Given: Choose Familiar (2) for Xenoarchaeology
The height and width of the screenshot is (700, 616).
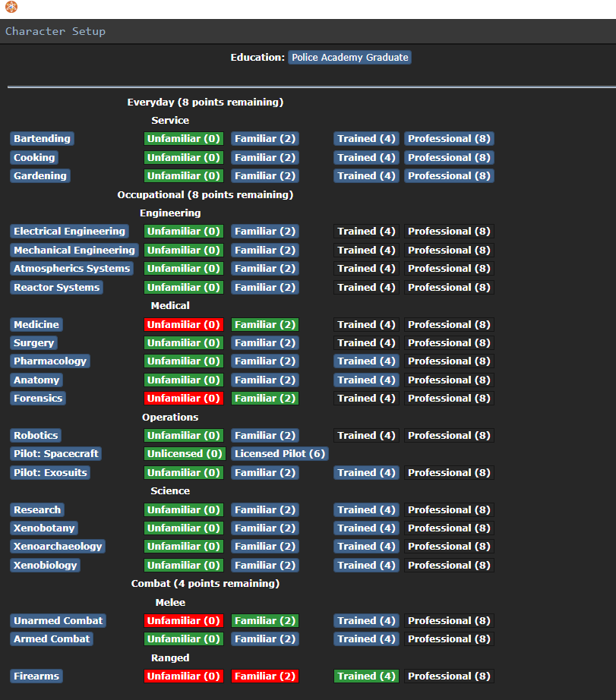Looking at the screenshot, I should tap(264, 547).
